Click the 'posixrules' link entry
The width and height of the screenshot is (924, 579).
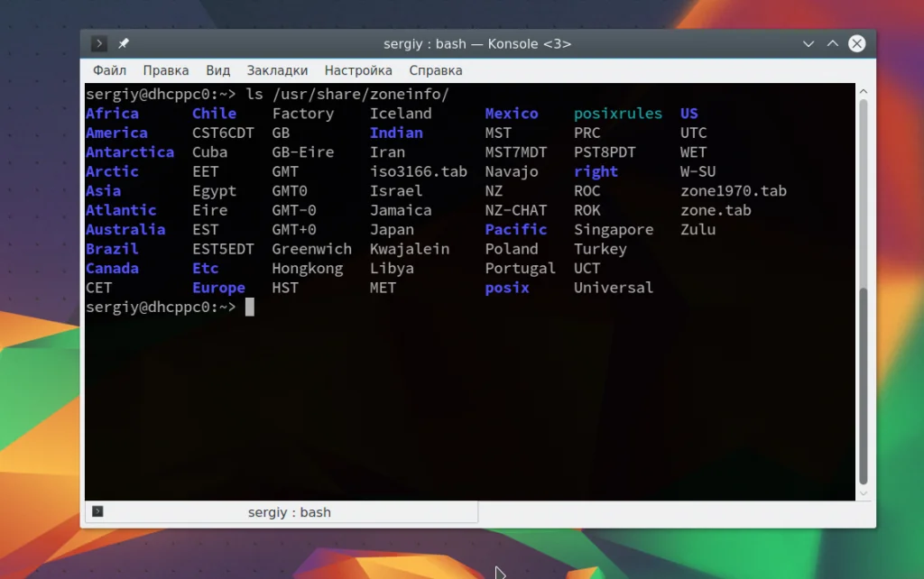click(x=618, y=113)
